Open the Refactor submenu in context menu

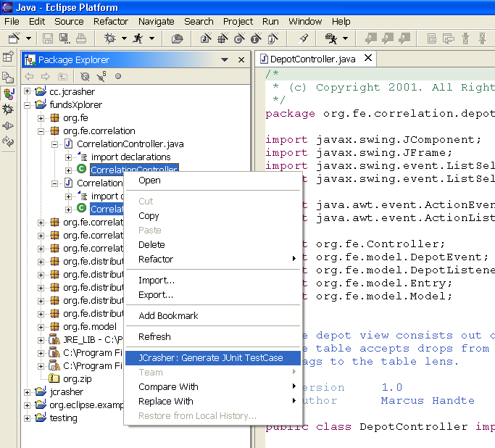[x=213, y=260]
